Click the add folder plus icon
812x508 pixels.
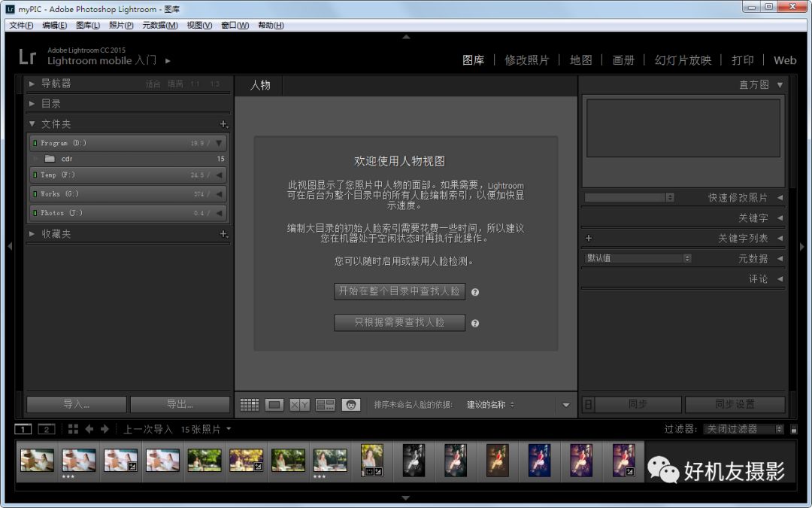coord(223,123)
